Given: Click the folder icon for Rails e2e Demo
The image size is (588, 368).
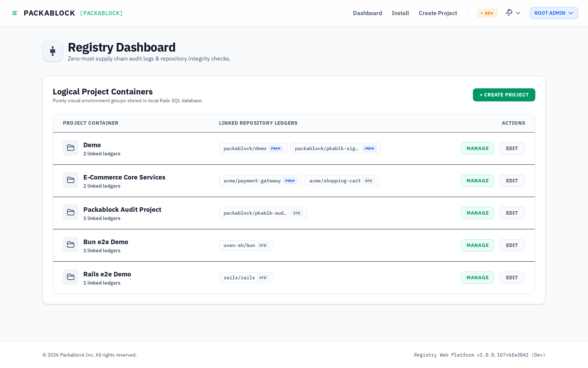Looking at the screenshot, I should point(71,277).
